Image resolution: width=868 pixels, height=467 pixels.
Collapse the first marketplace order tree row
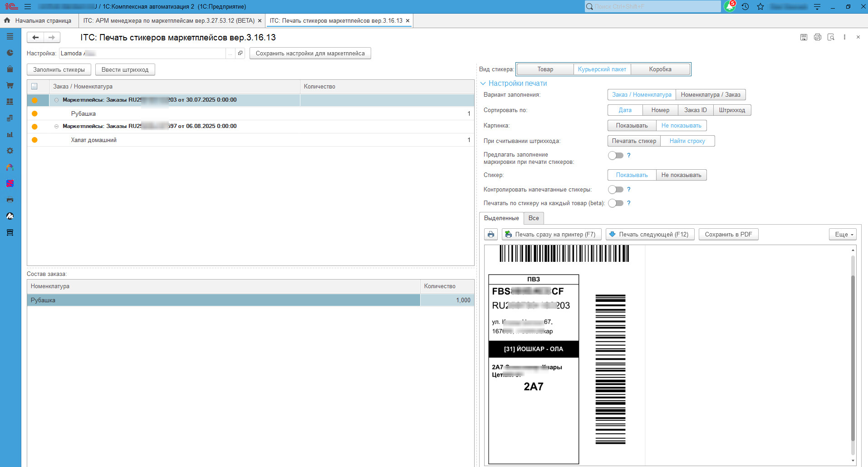pyautogui.click(x=57, y=100)
